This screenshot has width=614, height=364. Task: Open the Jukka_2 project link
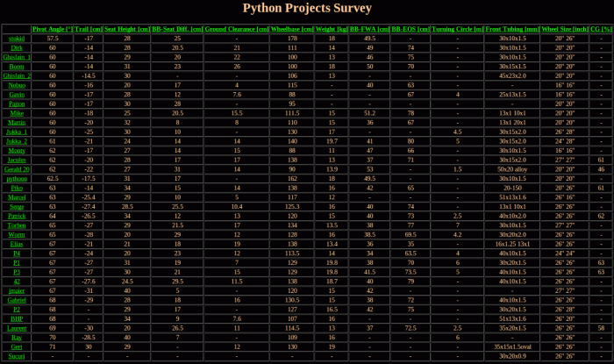(17, 141)
